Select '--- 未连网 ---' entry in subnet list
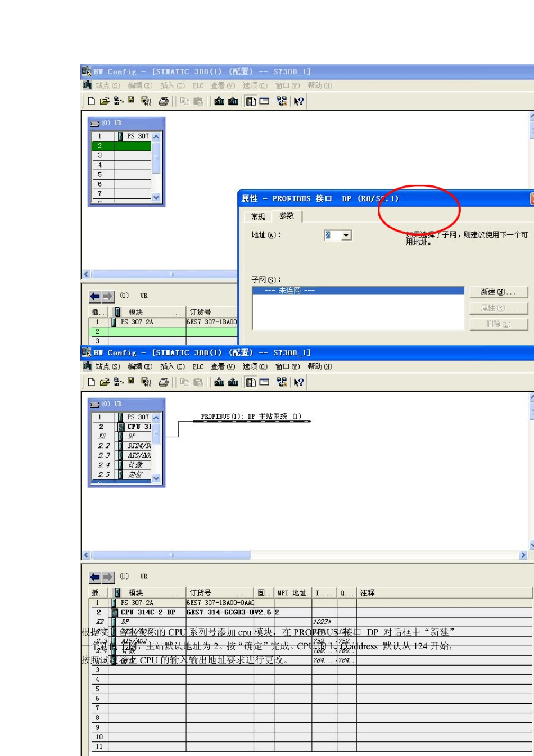This screenshot has width=534, height=756. pyautogui.click(x=358, y=291)
